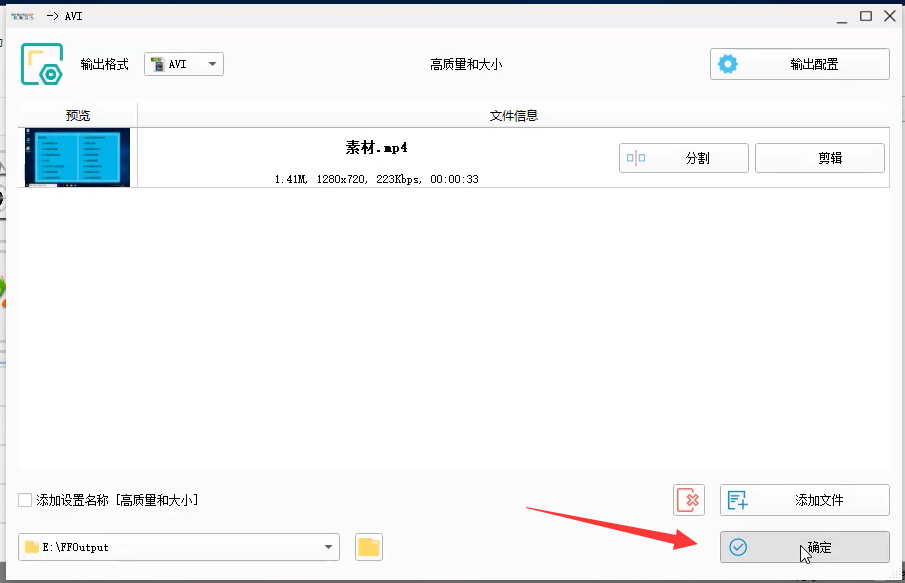Confirm with the 确定 button
This screenshot has width=905, height=583.
[804, 547]
